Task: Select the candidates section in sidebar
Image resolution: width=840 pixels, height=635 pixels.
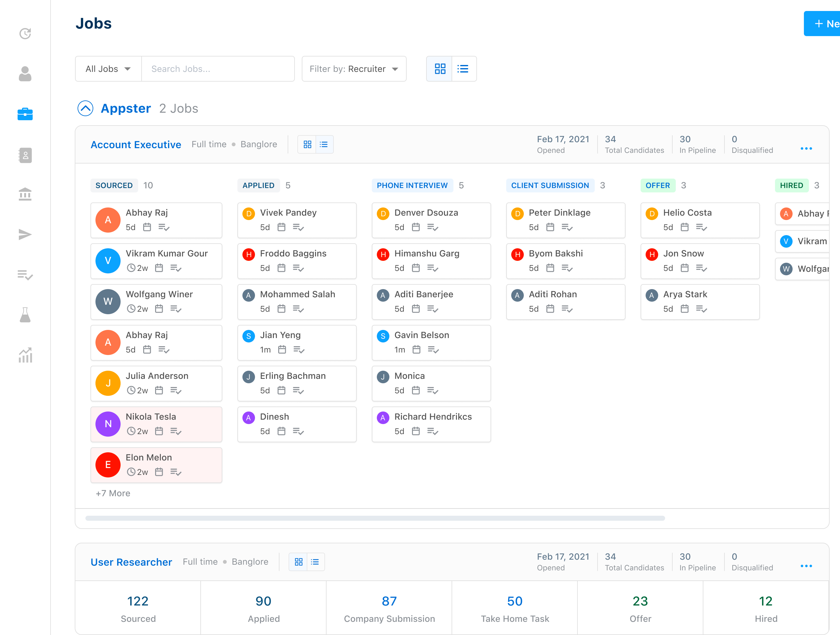Action: pos(25,74)
